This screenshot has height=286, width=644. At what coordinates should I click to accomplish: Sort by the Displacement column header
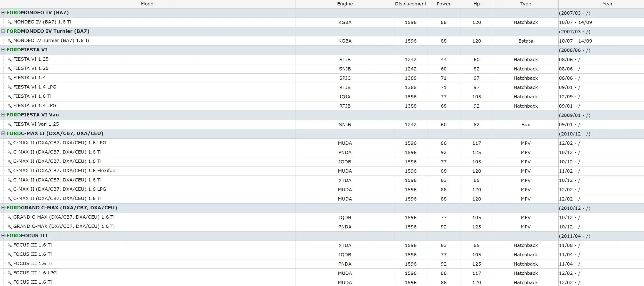click(x=411, y=4)
